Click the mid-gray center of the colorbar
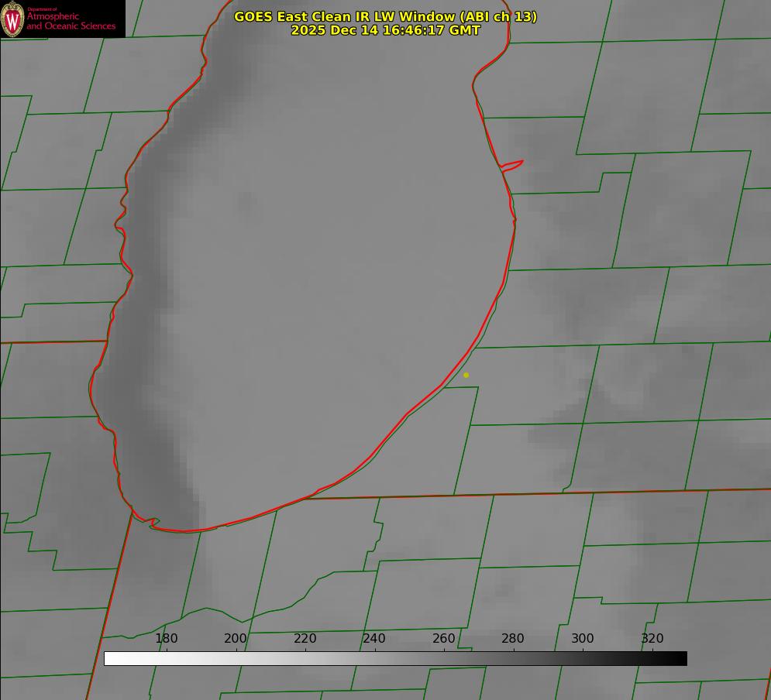 click(x=395, y=658)
